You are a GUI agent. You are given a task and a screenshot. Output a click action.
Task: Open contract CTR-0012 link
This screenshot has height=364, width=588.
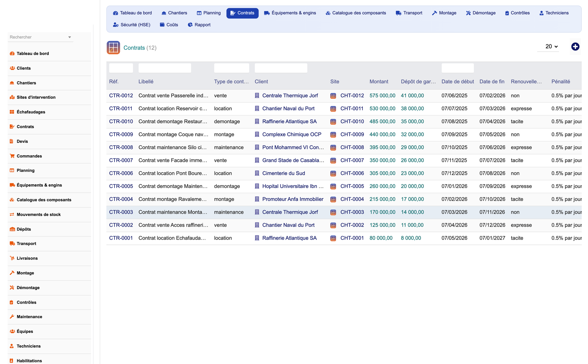coord(121,96)
